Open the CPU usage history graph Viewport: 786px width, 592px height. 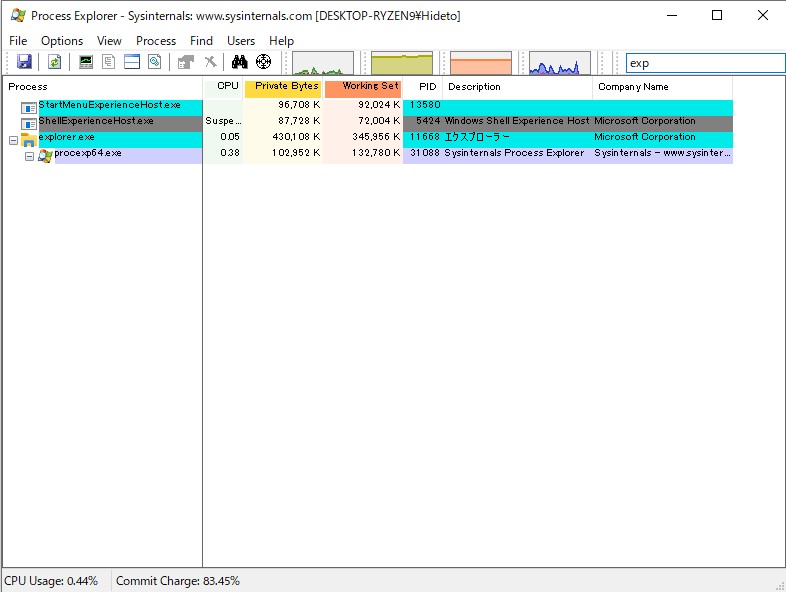point(323,63)
